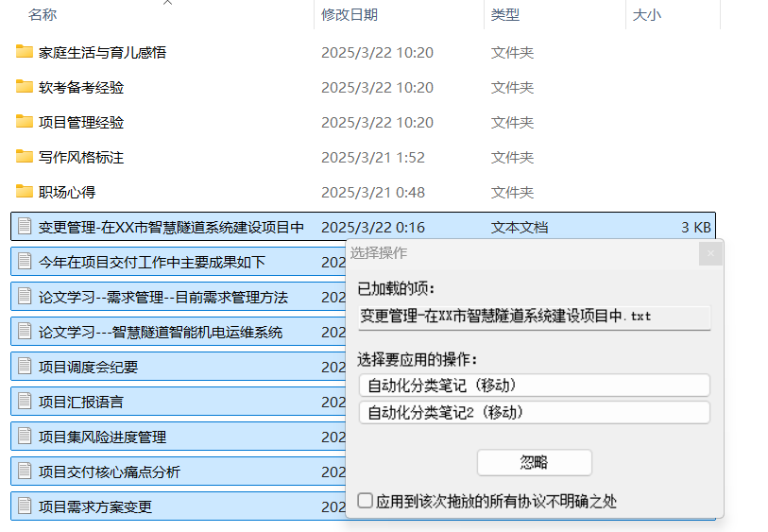Sort by 修改日期 column header
The image size is (768, 532).
(x=350, y=15)
